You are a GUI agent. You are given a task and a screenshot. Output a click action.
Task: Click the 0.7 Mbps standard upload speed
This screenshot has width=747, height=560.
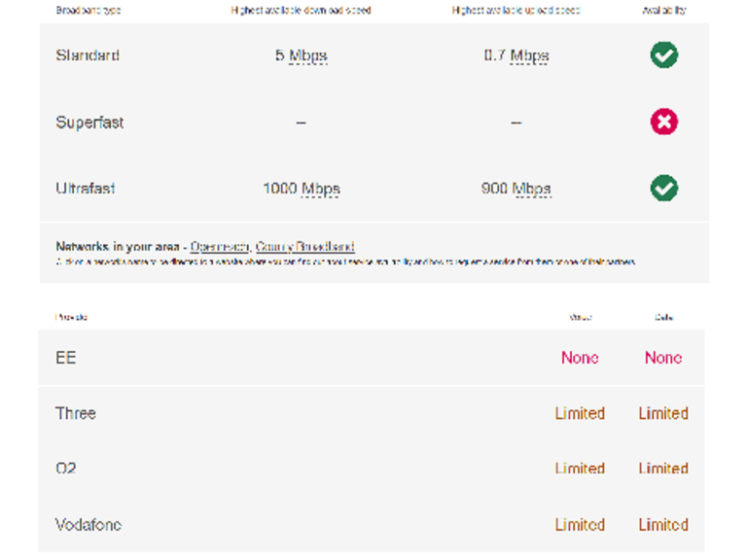pos(516,55)
